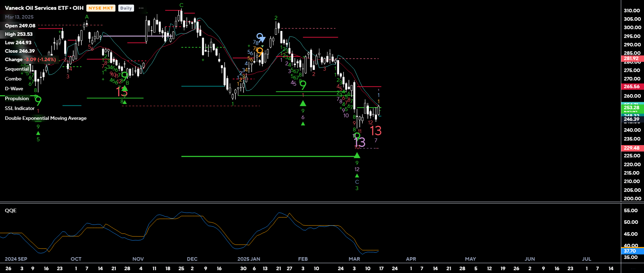The width and height of the screenshot is (644, 273).
Task: Click the red 281.92 price tag
Action: [631, 59]
